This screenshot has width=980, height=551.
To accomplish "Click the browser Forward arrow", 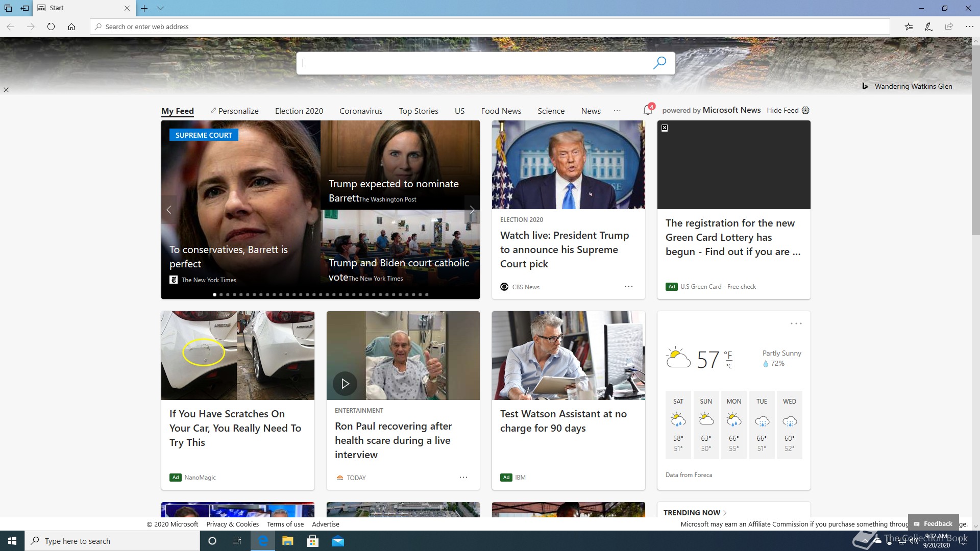I will pos(31,27).
